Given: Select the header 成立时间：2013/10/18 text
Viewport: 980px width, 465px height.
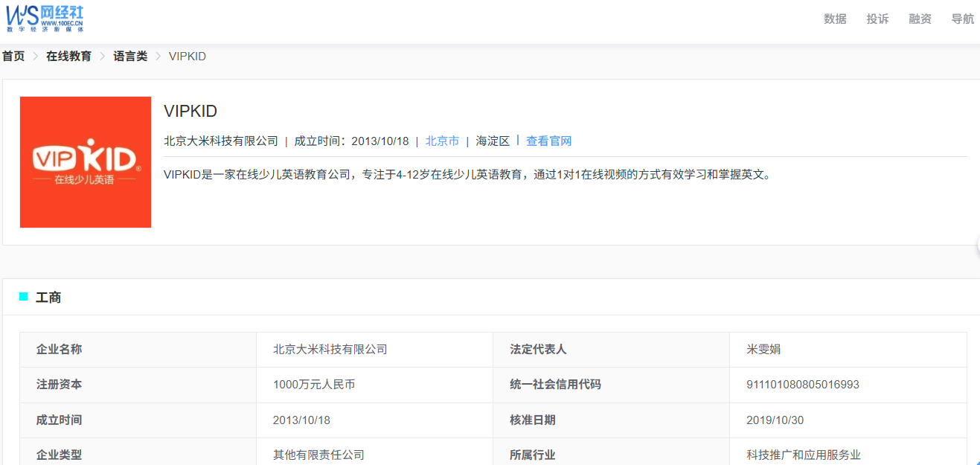Looking at the screenshot, I should tap(352, 141).
